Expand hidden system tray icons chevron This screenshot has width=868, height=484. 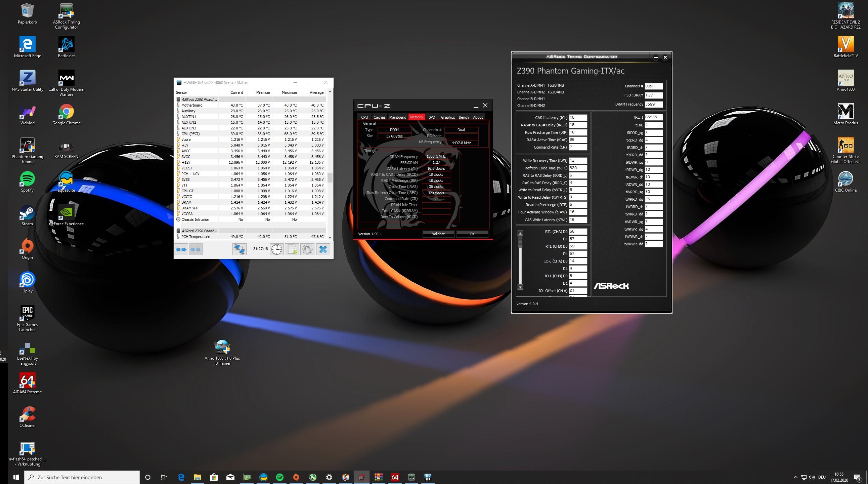(795, 477)
